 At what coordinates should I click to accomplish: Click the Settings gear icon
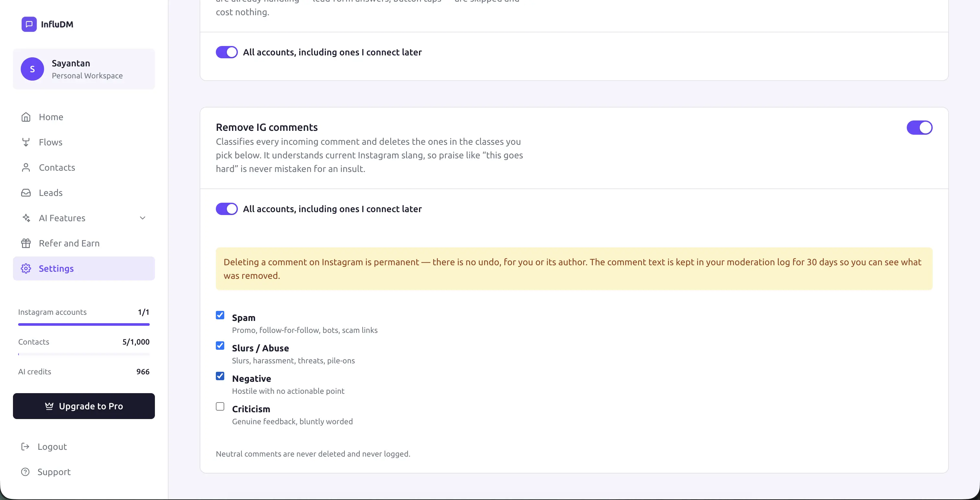(26, 268)
